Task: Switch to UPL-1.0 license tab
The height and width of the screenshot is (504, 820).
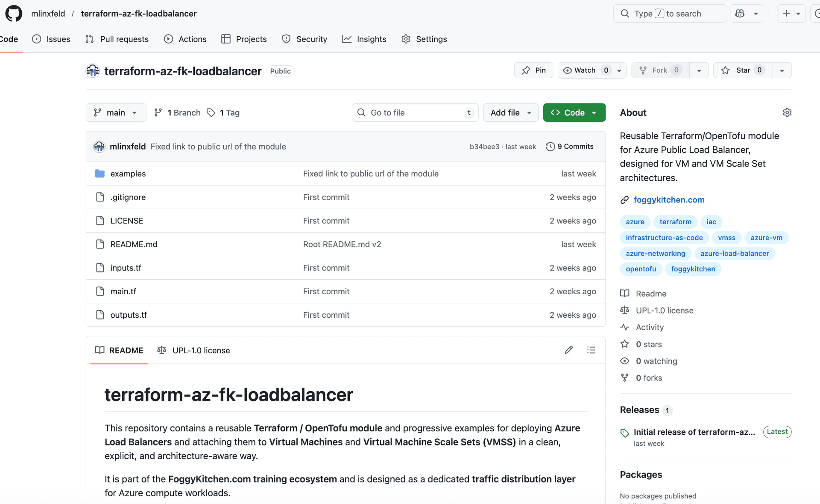Action: (x=194, y=350)
